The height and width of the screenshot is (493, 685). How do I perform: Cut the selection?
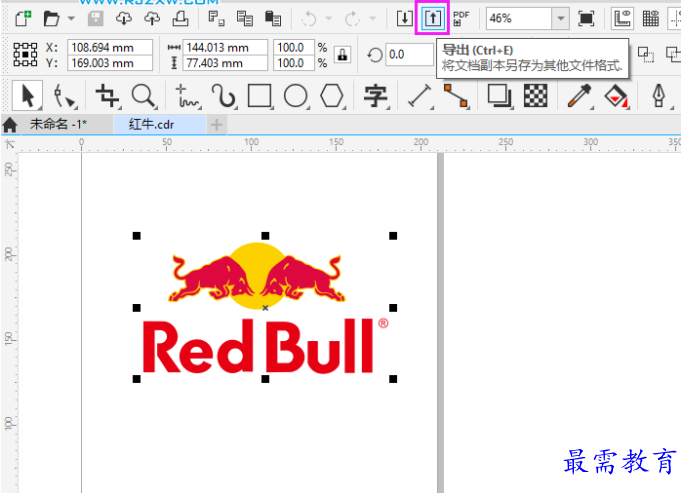(x=216, y=18)
